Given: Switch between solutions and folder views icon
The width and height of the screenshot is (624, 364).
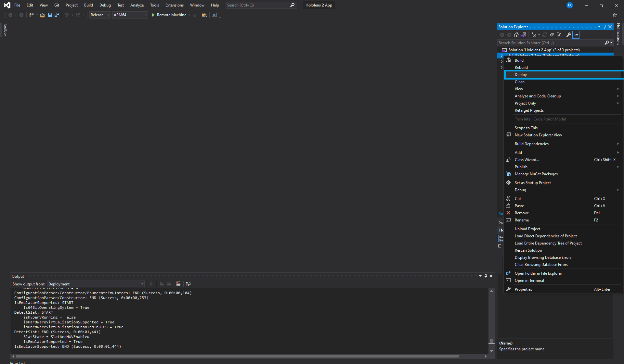Looking at the screenshot, I should [x=524, y=35].
